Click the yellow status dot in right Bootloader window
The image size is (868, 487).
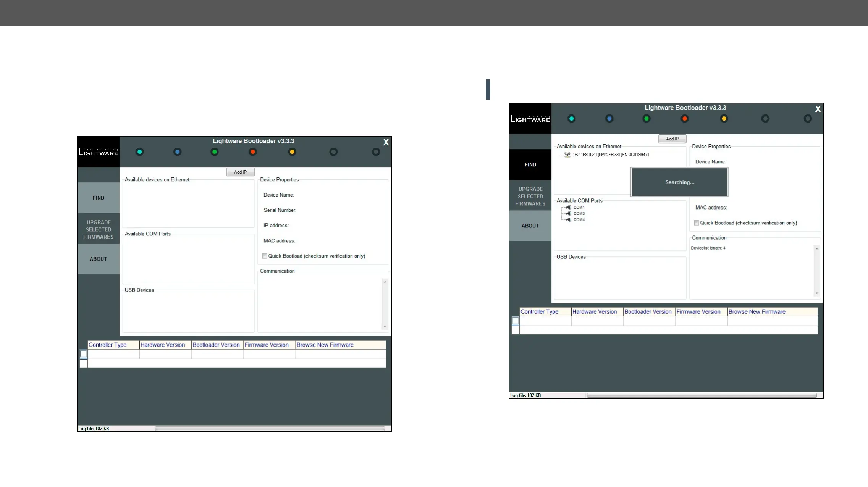coord(724,119)
